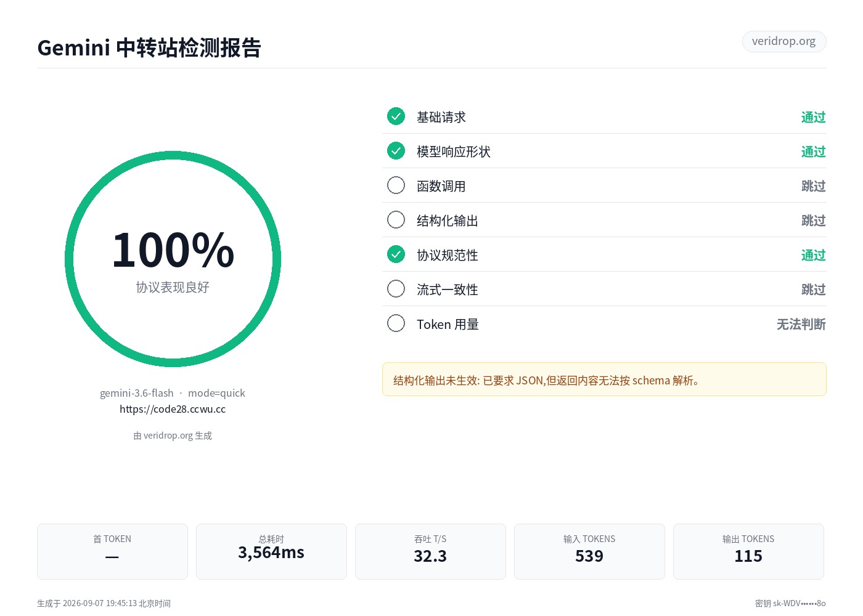
Task: Click the 输入 TOKENS 539 card
Action: click(589, 551)
